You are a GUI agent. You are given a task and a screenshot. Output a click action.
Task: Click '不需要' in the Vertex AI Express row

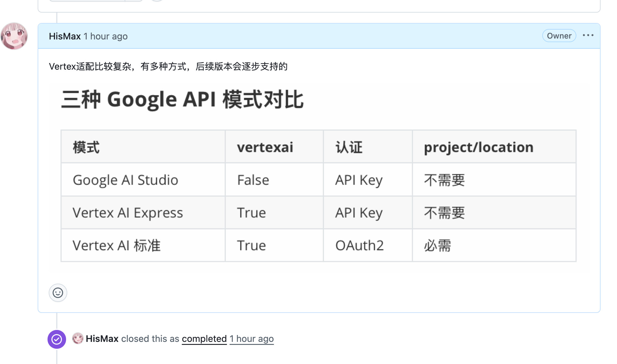click(494, 213)
